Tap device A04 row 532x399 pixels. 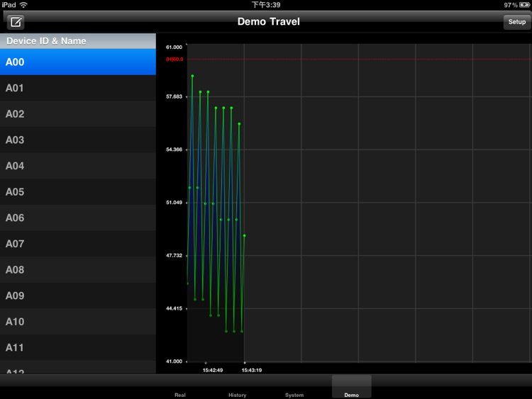tap(78, 166)
